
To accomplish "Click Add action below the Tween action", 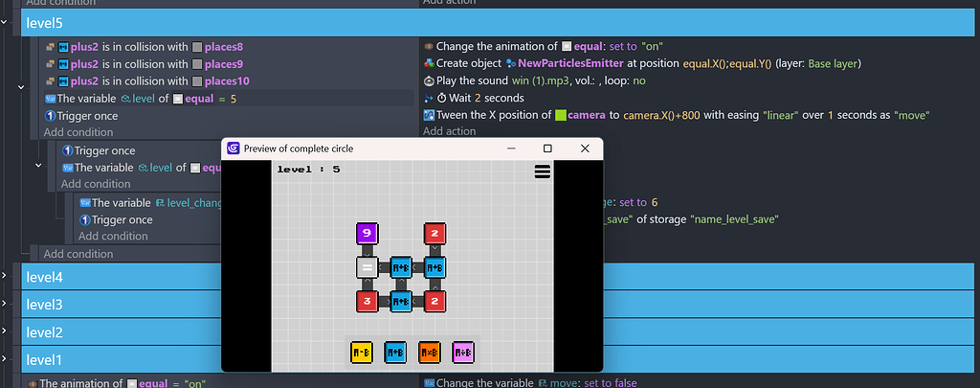I will (x=450, y=131).
